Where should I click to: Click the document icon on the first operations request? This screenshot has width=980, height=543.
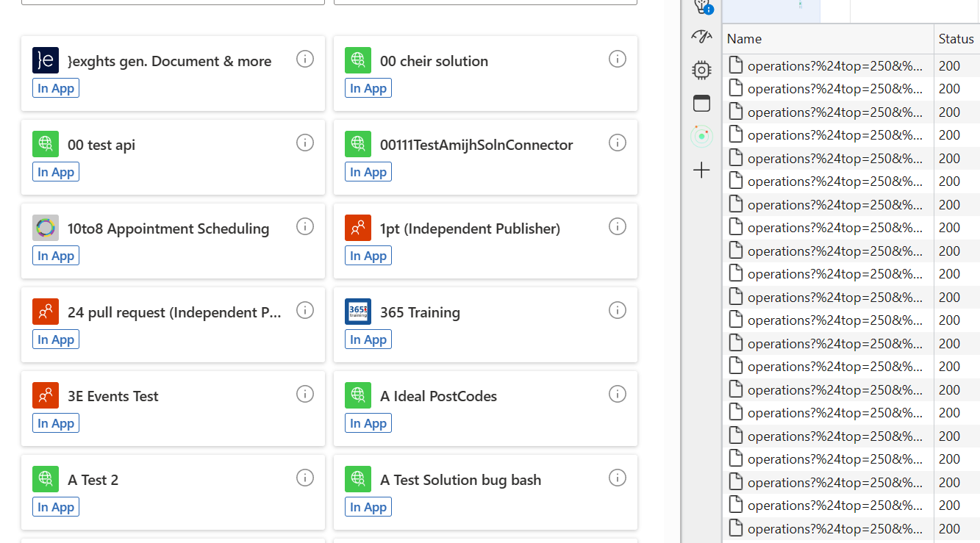pyautogui.click(x=735, y=65)
